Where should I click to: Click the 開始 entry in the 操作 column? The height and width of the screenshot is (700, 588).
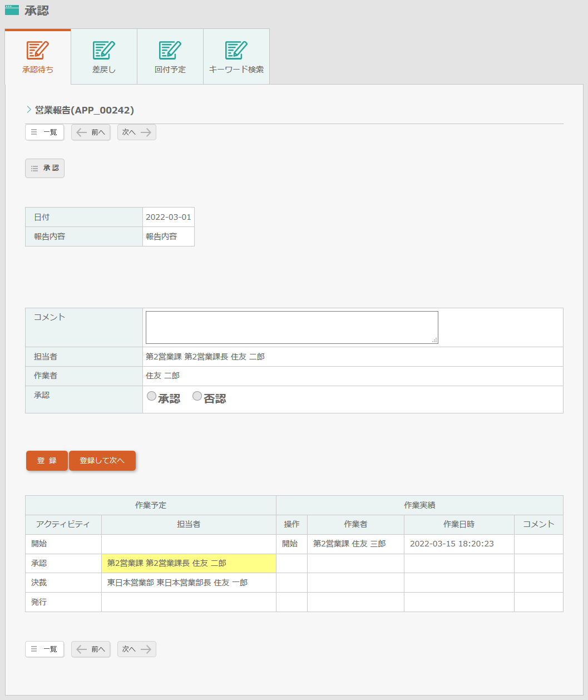click(x=290, y=544)
